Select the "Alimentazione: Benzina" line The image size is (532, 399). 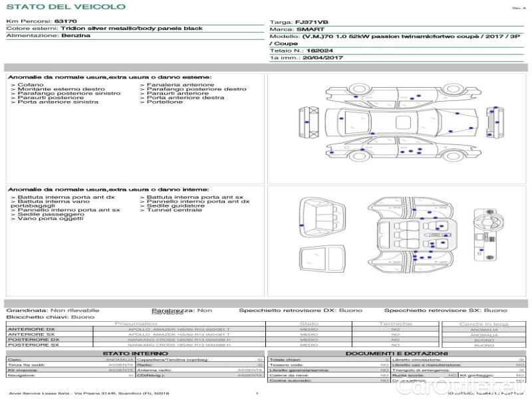[x=48, y=35]
